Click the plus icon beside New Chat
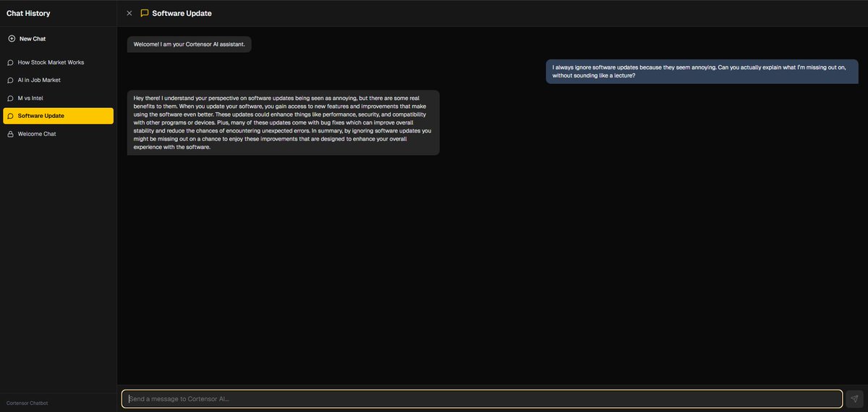 [11, 38]
